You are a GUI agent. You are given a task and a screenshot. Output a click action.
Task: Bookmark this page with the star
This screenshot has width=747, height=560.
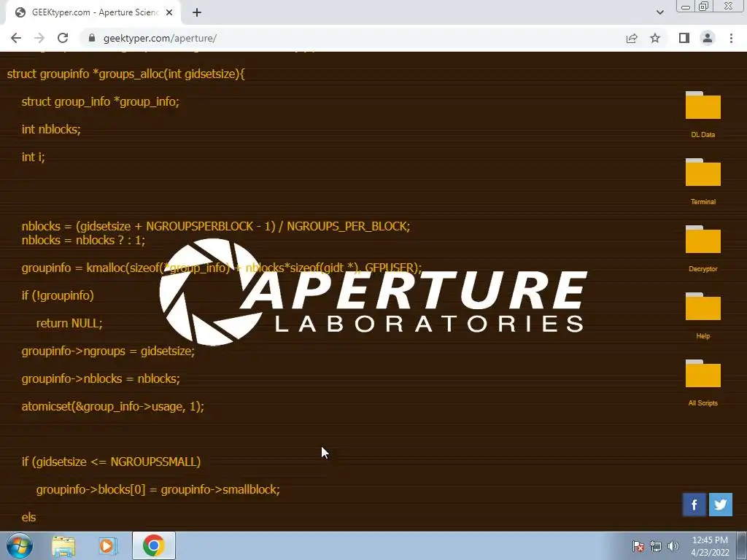click(x=655, y=38)
